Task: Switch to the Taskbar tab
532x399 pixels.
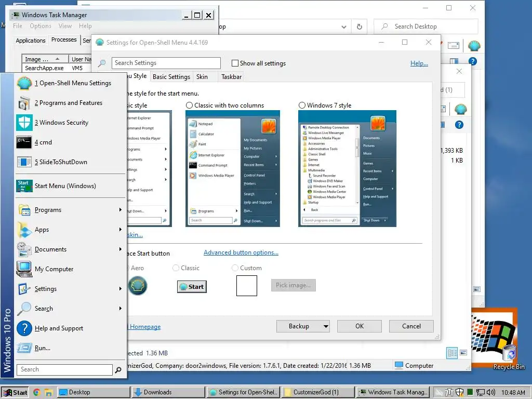Action: pyautogui.click(x=231, y=77)
